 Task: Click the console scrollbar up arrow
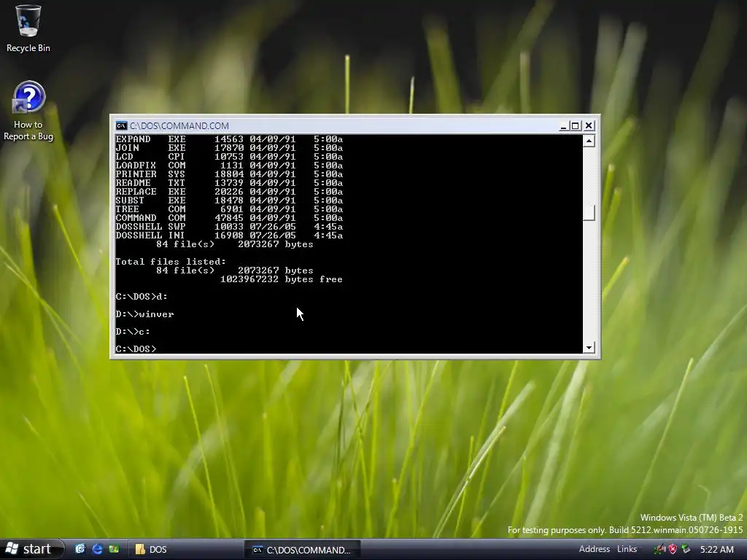point(589,141)
